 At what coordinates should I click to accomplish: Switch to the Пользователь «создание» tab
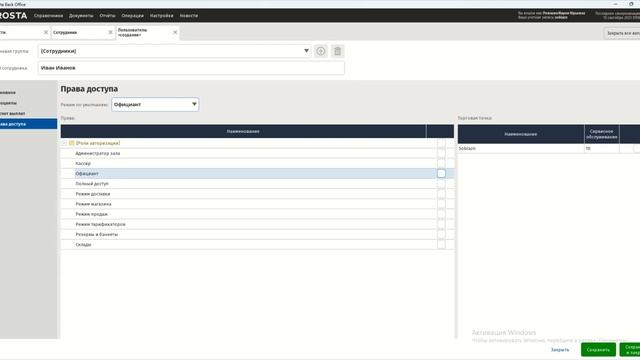pos(148,32)
